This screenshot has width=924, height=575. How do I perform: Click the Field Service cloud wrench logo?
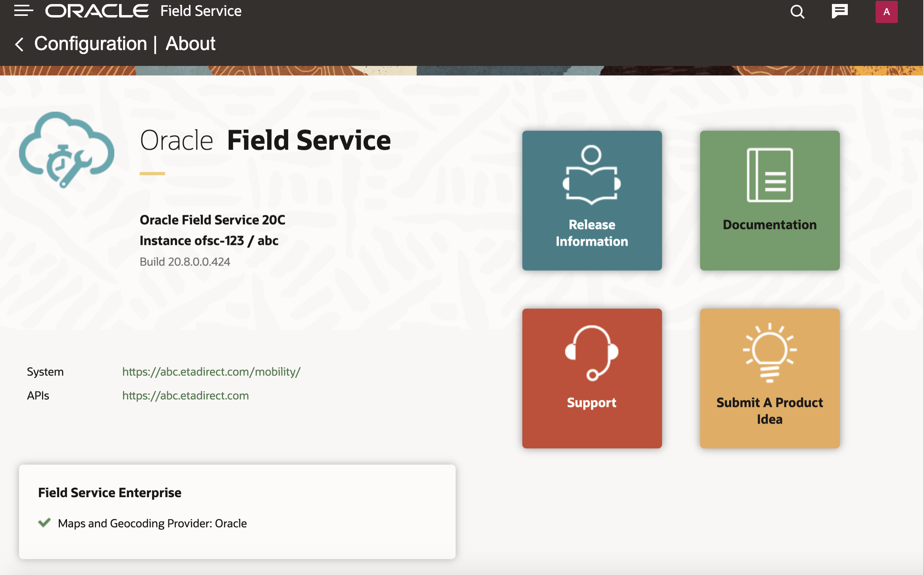coord(67,150)
